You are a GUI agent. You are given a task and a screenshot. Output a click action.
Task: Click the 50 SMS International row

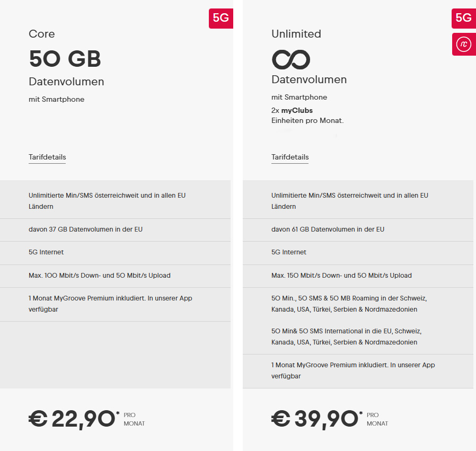coord(346,337)
